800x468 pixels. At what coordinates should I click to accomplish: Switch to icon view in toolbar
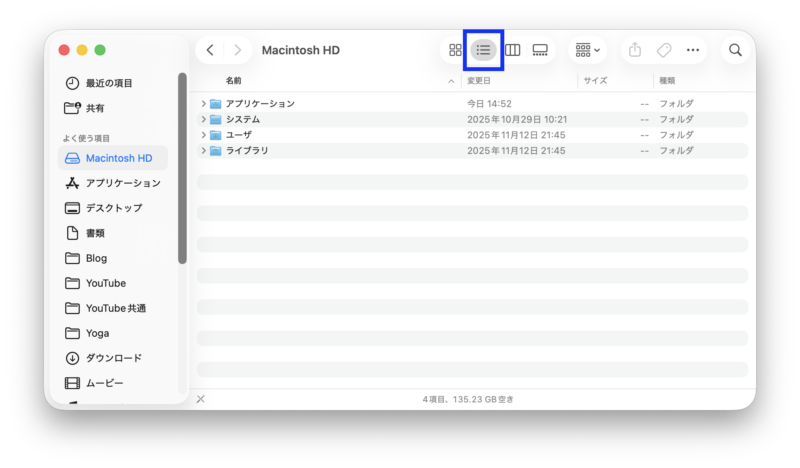pos(456,50)
